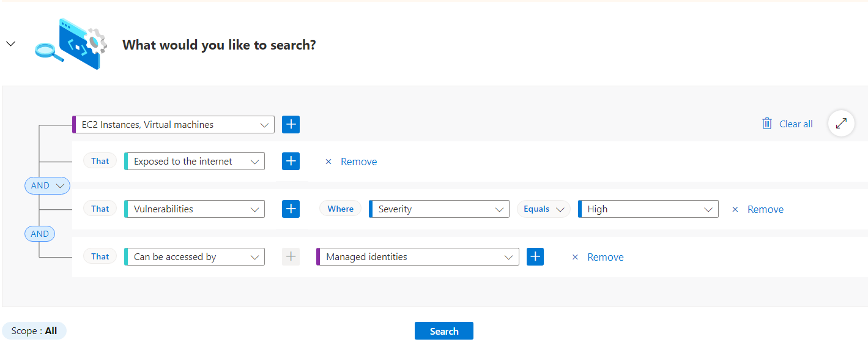Add a condition after Exposed to the internet

click(291, 161)
